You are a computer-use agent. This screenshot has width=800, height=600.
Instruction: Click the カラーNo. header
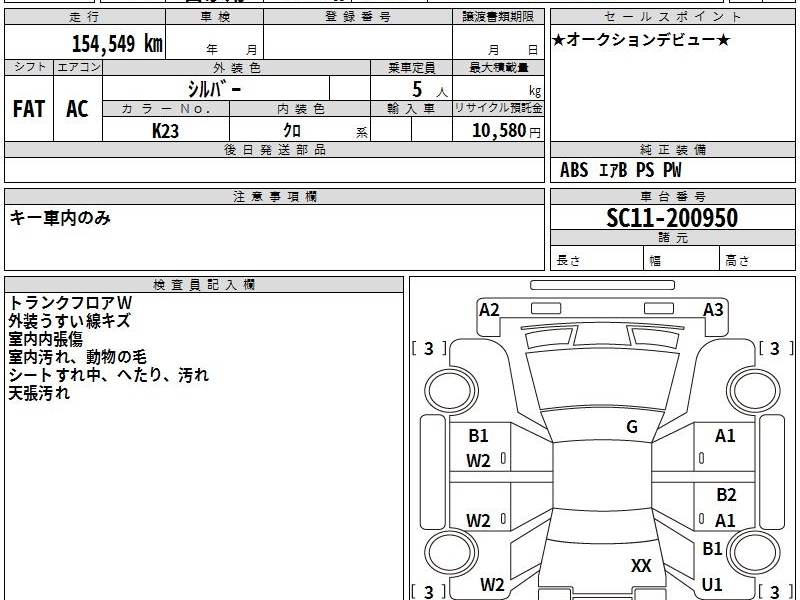tap(166, 109)
